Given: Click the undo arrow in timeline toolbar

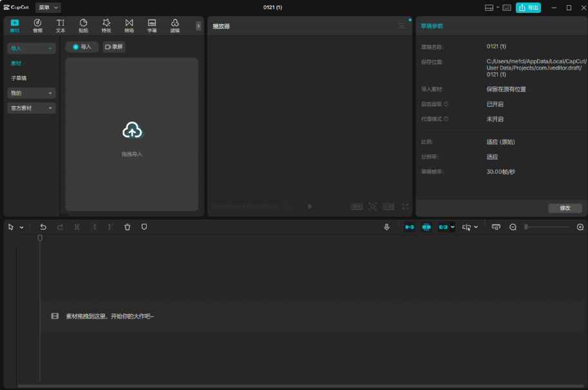Looking at the screenshot, I should (x=43, y=227).
